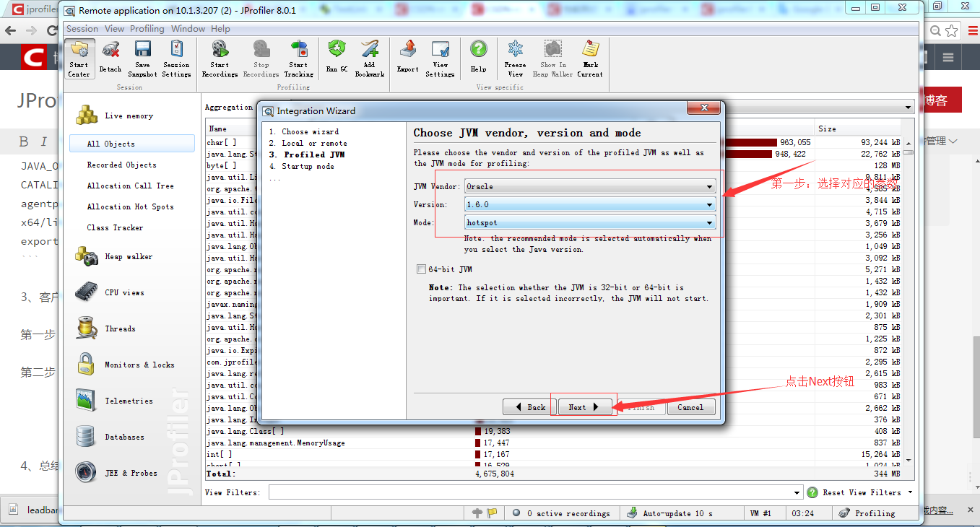The width and height of the screenshot is (980, 527).
Task: Click the Freeze View icon
Action: tap(515, 58)
